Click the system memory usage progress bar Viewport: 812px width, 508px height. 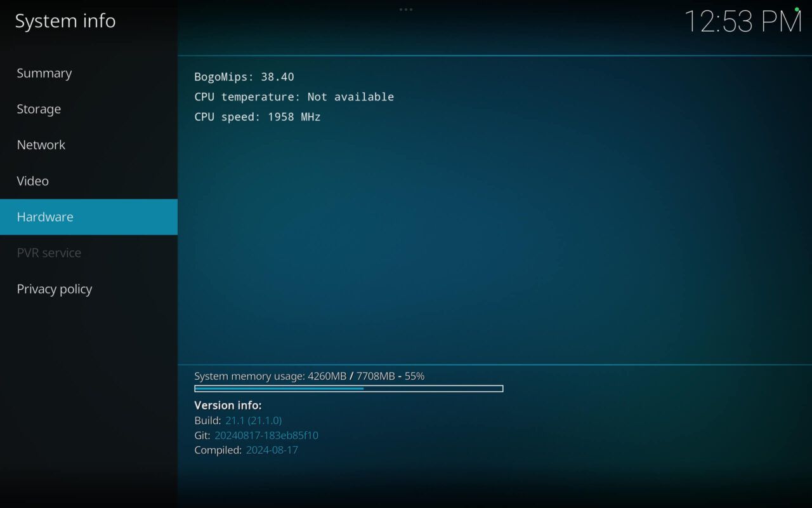pos(348,388)
